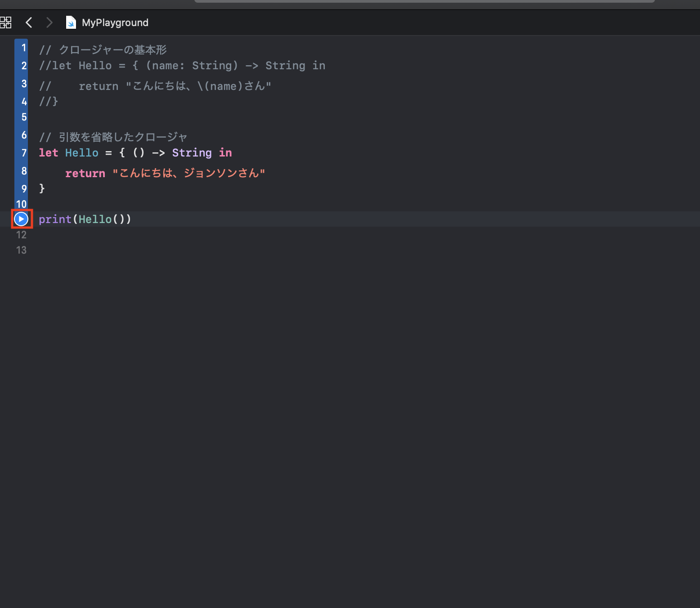The width and height of the screenshot is (700, 608).
Task: Click line number 1 in gutter
Action: (x=24, y=48)
